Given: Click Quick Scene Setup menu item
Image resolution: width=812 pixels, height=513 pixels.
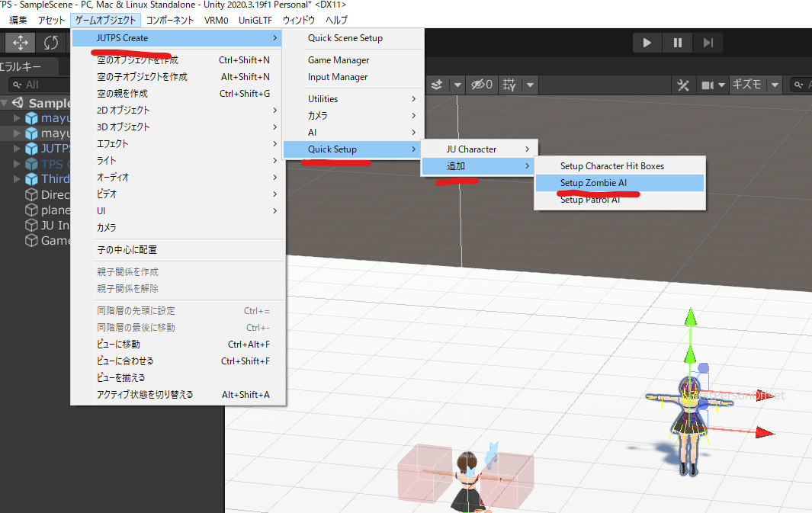Looking at the screenshot, I should point(345,38).
